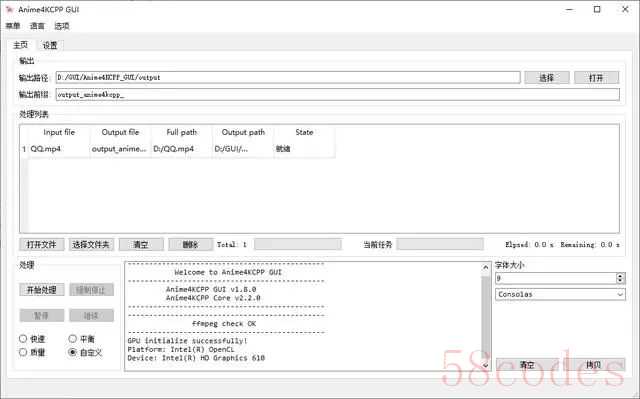Click the 选择 button beside output path
This screenshot has width=640, height=399.
[547, 78]
